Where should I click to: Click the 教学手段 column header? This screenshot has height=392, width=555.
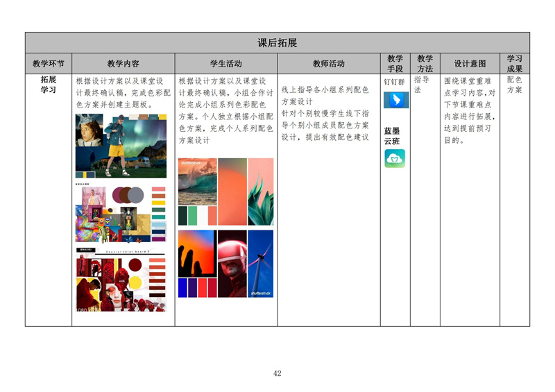pos(395,64)
